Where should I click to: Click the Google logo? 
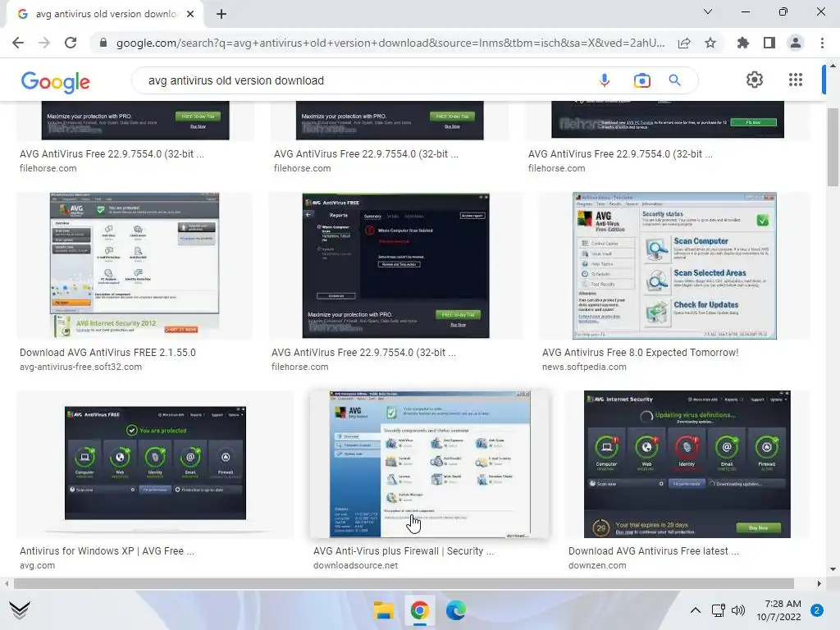(56, 82)
